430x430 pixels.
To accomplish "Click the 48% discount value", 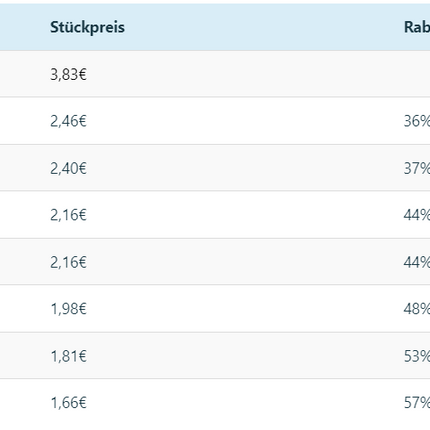I will tap(417, 309).
